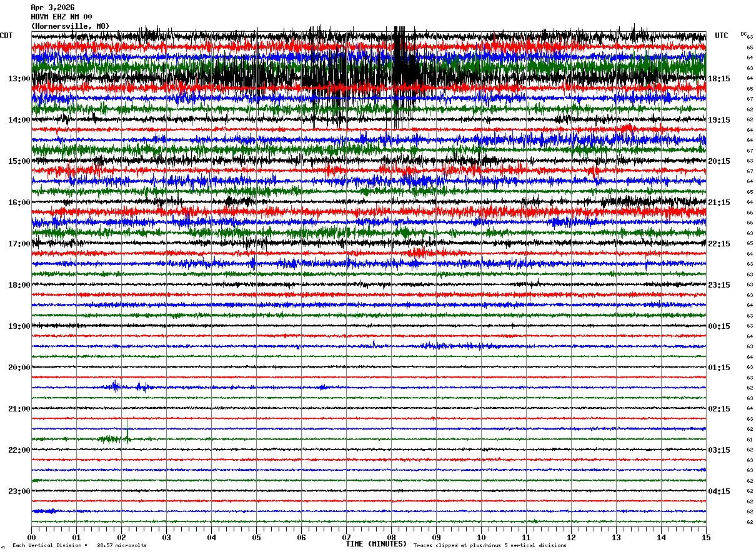
Task: Click the "12" minute axis label
Action: click(571, 537)
